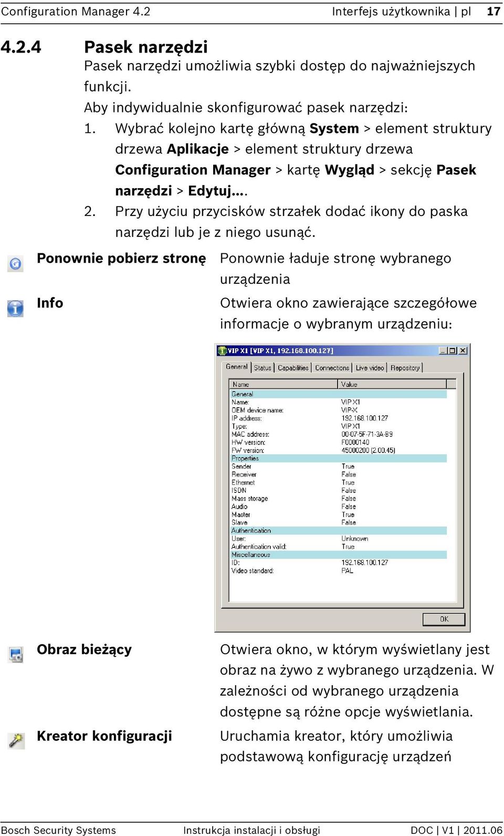Click the Reload page (Ponownie pobierz stronę) icon
Screen dimensions: 504x836
click(x=15, y=263)
